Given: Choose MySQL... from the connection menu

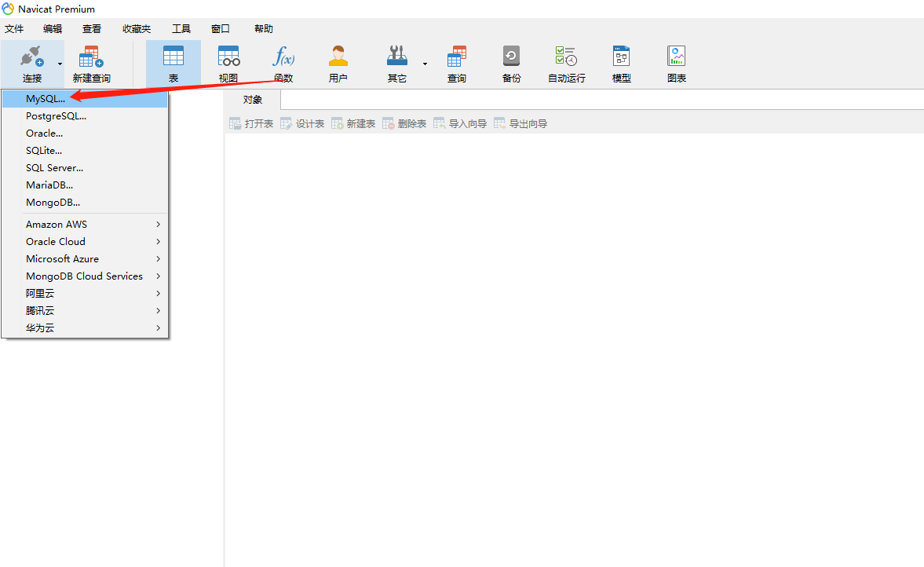Looking at the screenshot, I should [46, 99].
